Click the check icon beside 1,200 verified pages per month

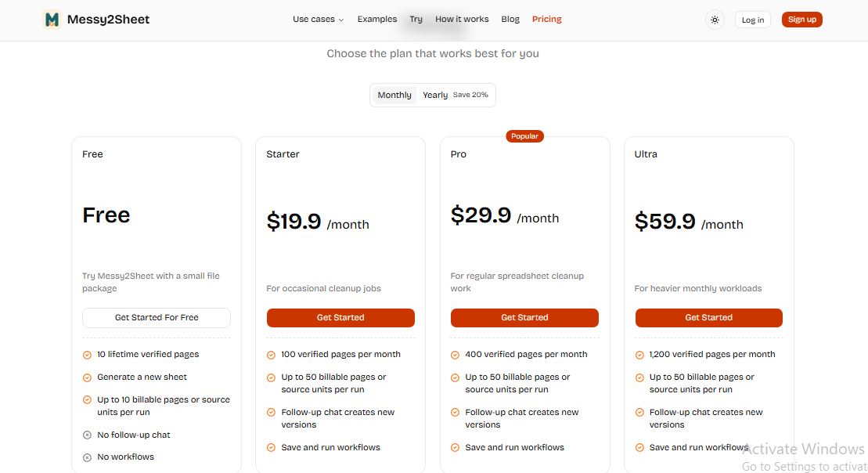pos(639,355)
